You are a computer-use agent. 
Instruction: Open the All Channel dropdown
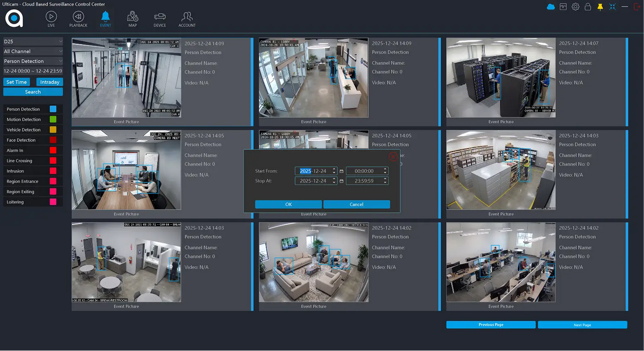tap(60, 51)
